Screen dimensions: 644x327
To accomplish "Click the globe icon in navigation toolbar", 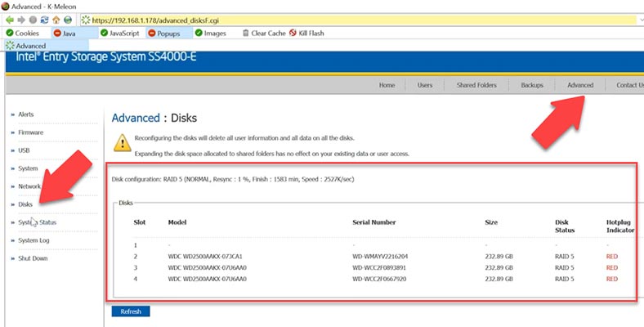I will [68, 20].
